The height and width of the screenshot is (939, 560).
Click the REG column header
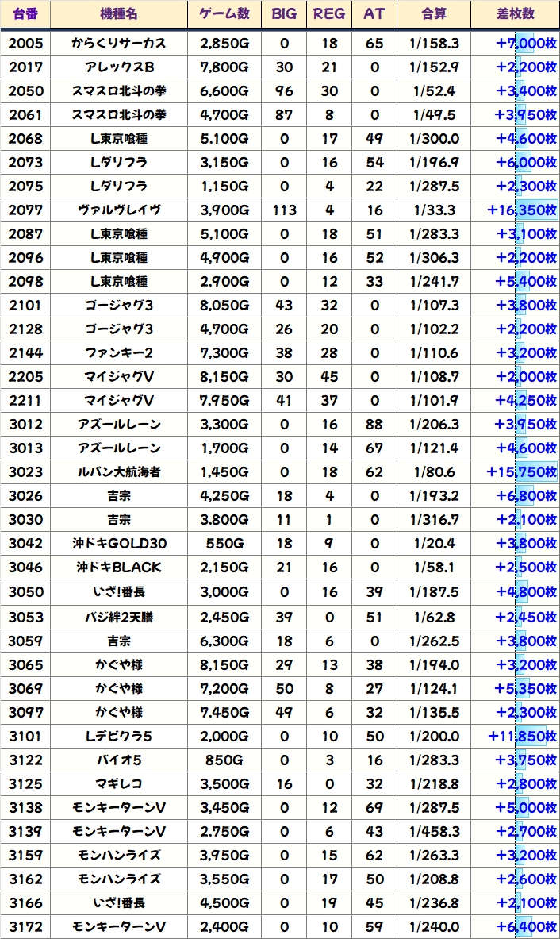pos(329,13)
